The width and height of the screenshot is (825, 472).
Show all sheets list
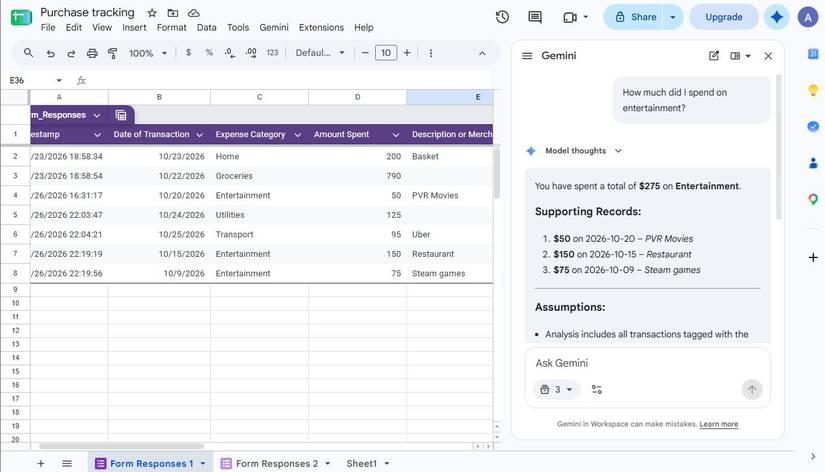[x=67, y=464]
